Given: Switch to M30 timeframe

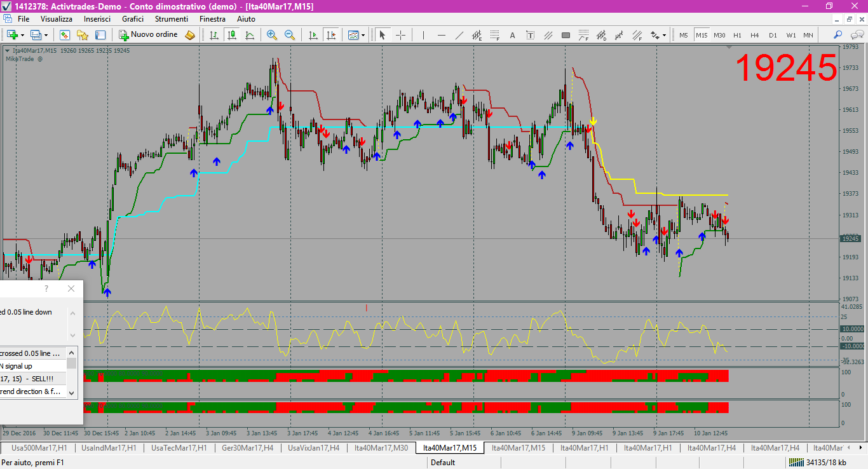Looking at the screenshot, I should (719, 35).
